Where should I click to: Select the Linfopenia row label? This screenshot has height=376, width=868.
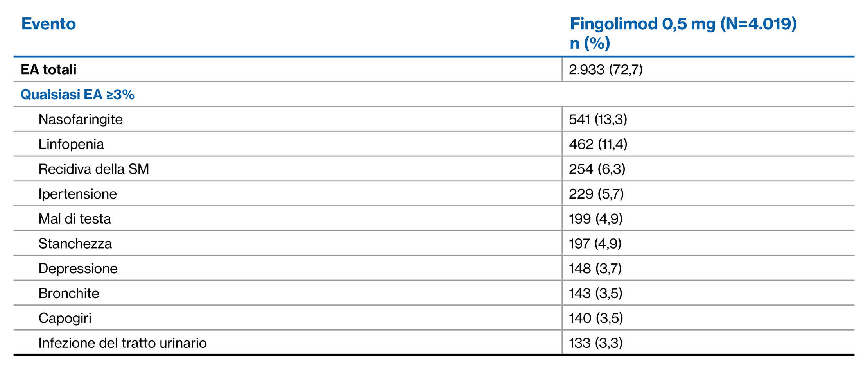pyautogui.click(x=71, y=144)
